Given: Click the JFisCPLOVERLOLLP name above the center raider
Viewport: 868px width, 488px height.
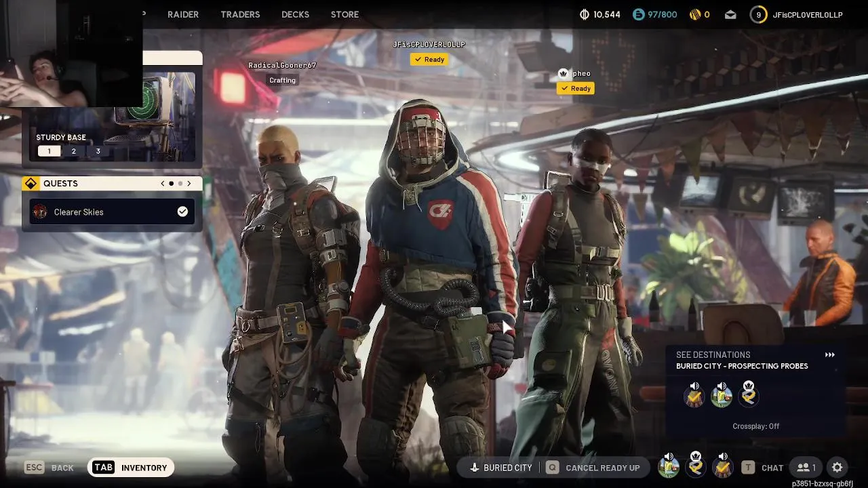Looking at the screenshot, I should tap(429, 44).
